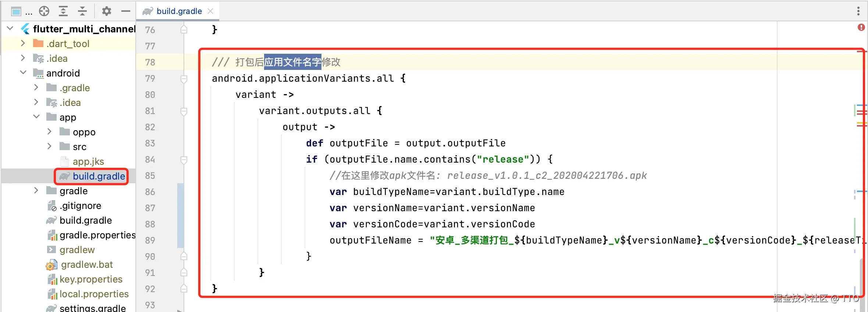Image resolution: width=868 pixels, height=312 pixels.
Task: Close the build.gradle editor tab
Action: pyautogui.click(x=210, y=11)
